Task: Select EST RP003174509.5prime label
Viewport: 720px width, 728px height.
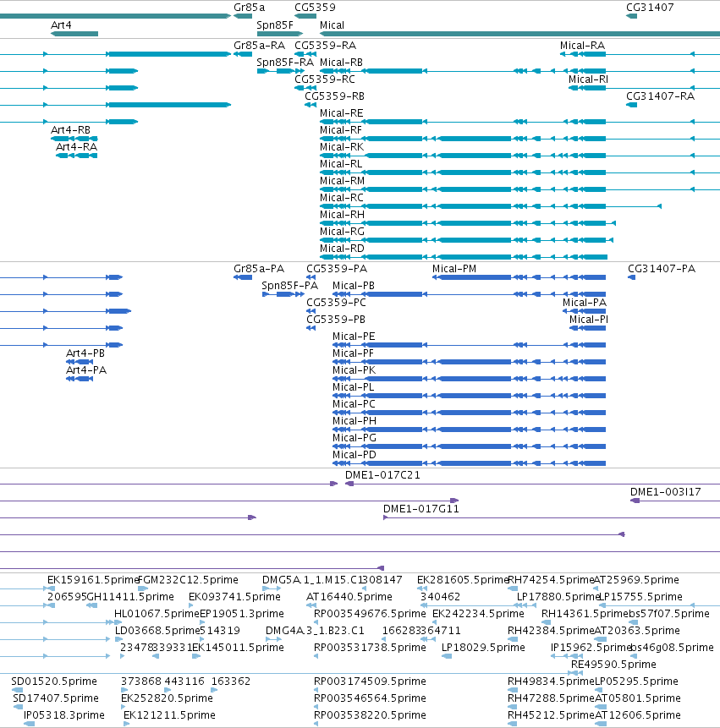Action: click(370, 681)
